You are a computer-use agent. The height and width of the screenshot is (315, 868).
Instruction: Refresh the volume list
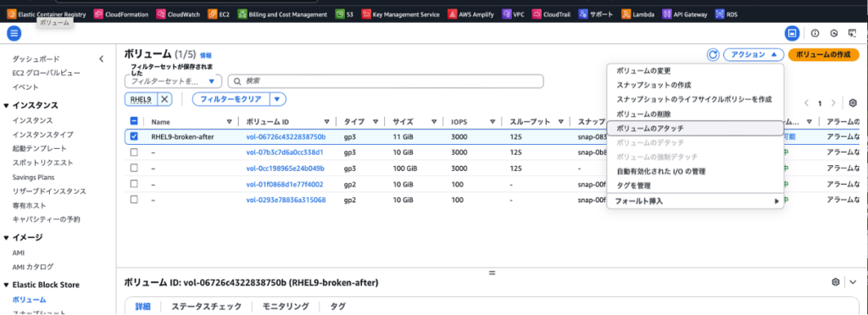pos(713,55)
